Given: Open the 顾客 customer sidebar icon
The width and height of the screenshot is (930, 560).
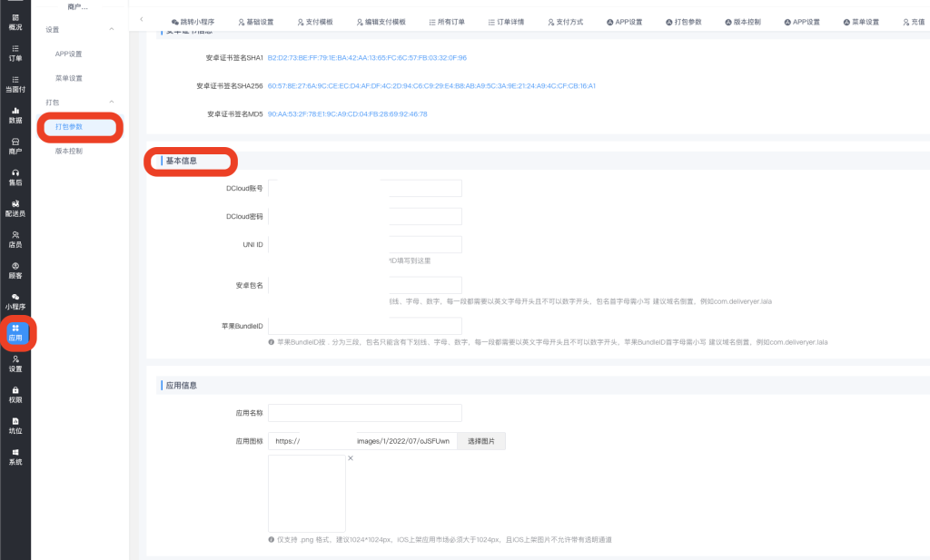Looking at the screenshot, I should 15,270.
